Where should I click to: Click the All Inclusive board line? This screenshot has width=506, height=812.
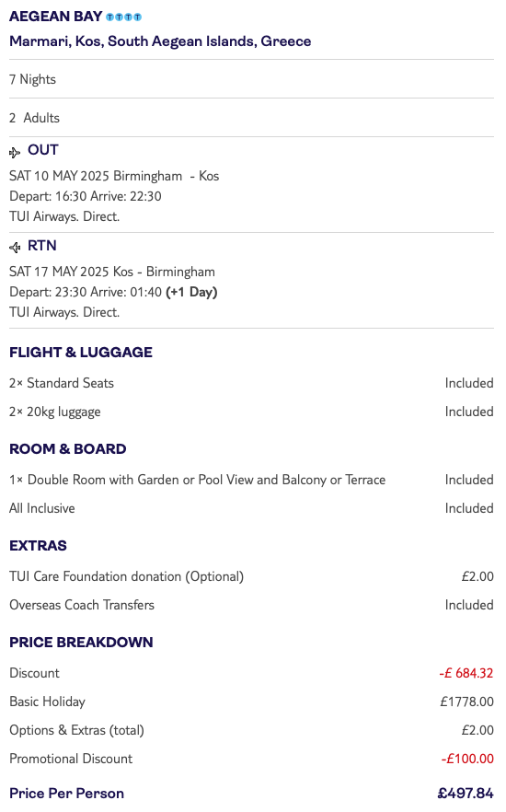(x=42, y=508)
